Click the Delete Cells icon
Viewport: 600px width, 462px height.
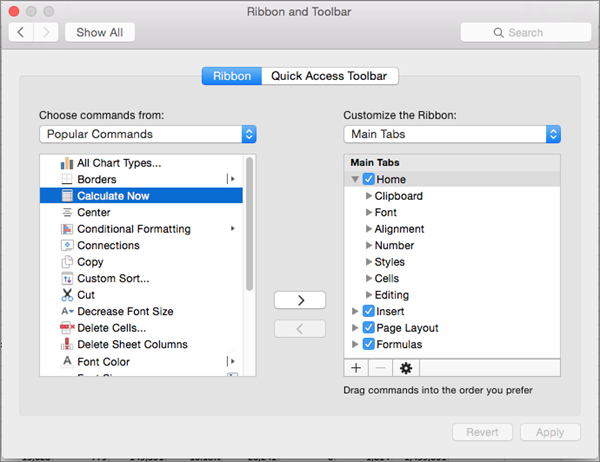coord(67,328)
